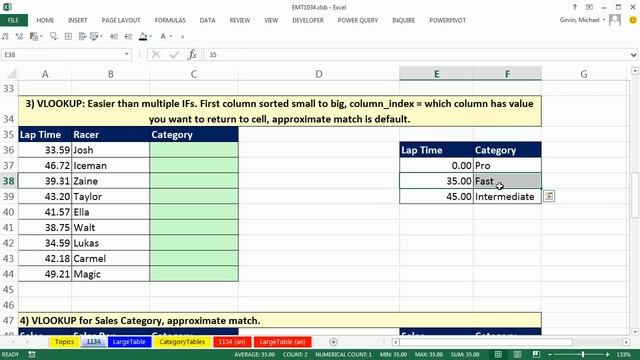The height and width of the screenshot is (360, 640).
Task: Select the cell containing Pro
Action: pyautogui.click(x=507, y=165)
